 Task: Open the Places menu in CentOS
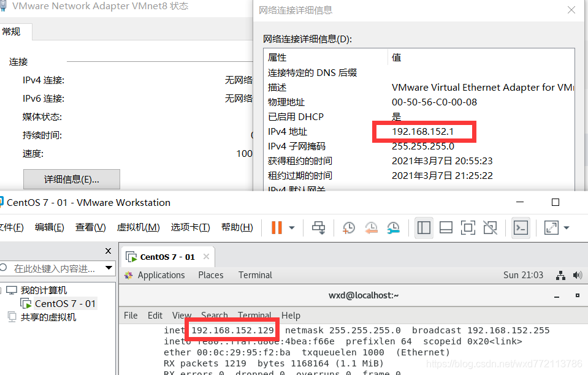point(211,275)
